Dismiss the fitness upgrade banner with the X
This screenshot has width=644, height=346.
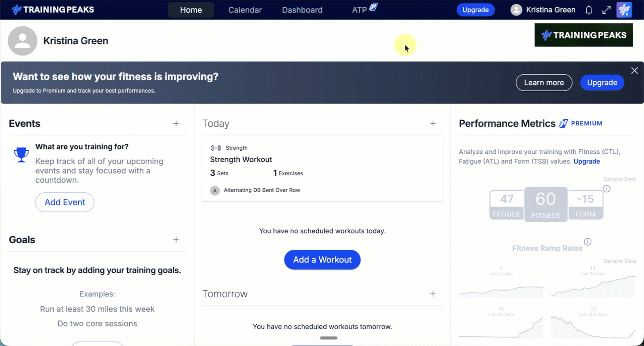(x=635, y=71)
